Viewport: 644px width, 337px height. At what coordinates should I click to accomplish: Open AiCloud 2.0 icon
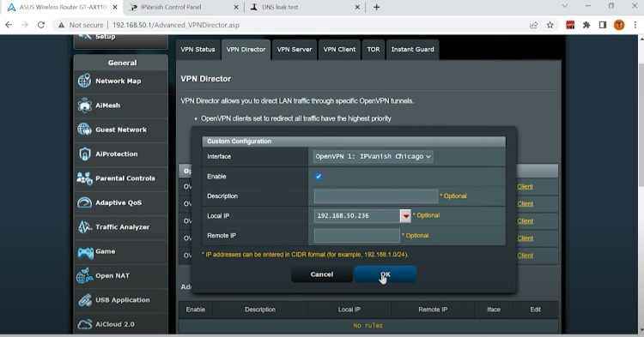click(x=84, y=324)
